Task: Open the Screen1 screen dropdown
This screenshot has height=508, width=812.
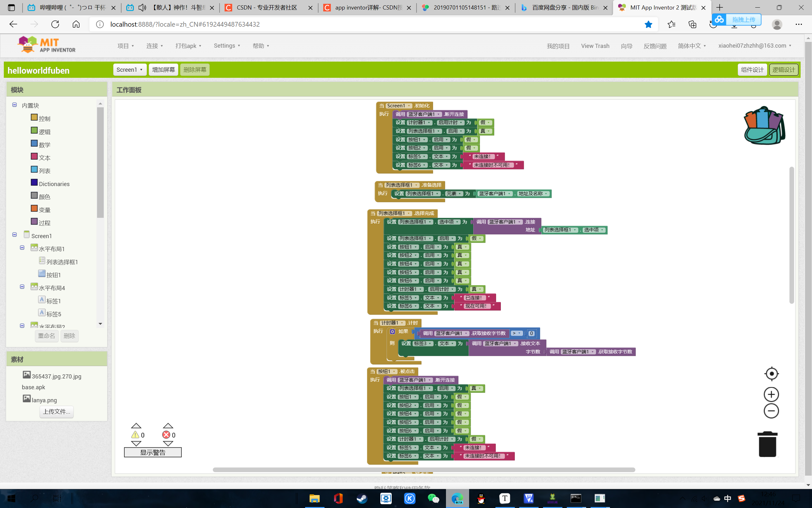Action: click(129, 70)
